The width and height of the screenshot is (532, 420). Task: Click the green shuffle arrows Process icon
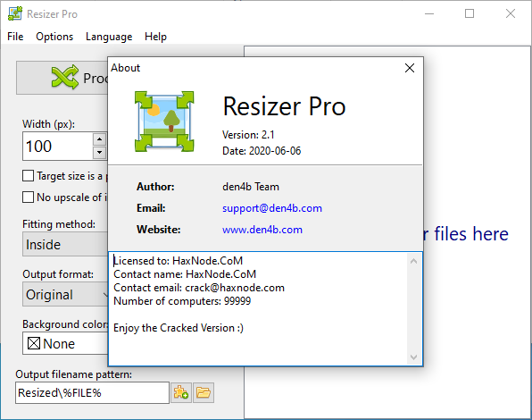pos(65,77)
